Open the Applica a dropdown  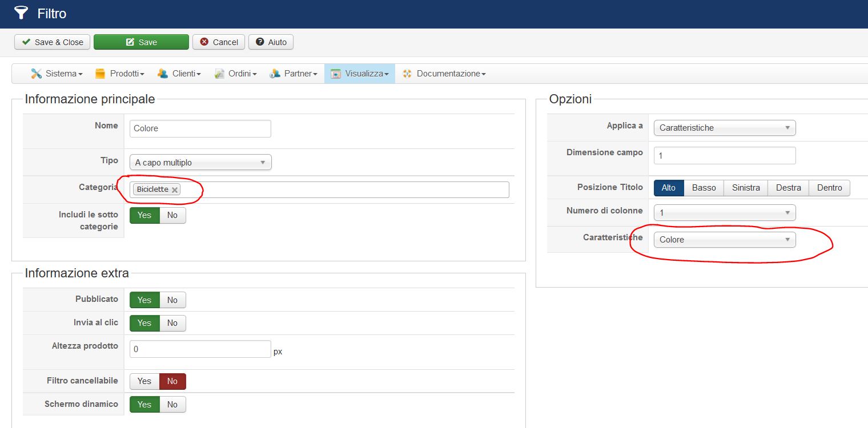[x=725, y=128]
